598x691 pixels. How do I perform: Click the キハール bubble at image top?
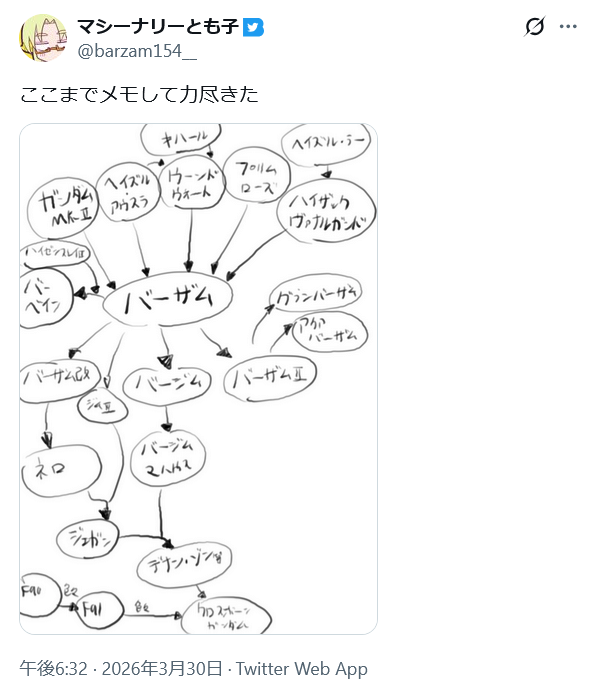coord(181,139)
